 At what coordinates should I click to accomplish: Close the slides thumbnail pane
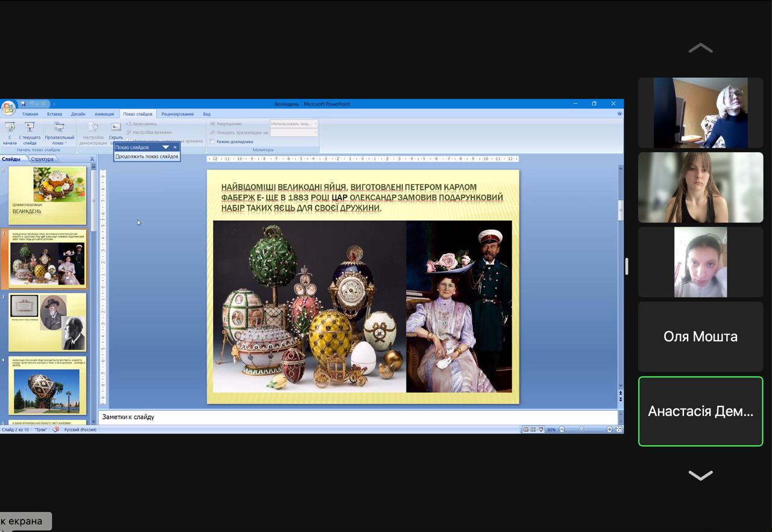tap(92, 159)
